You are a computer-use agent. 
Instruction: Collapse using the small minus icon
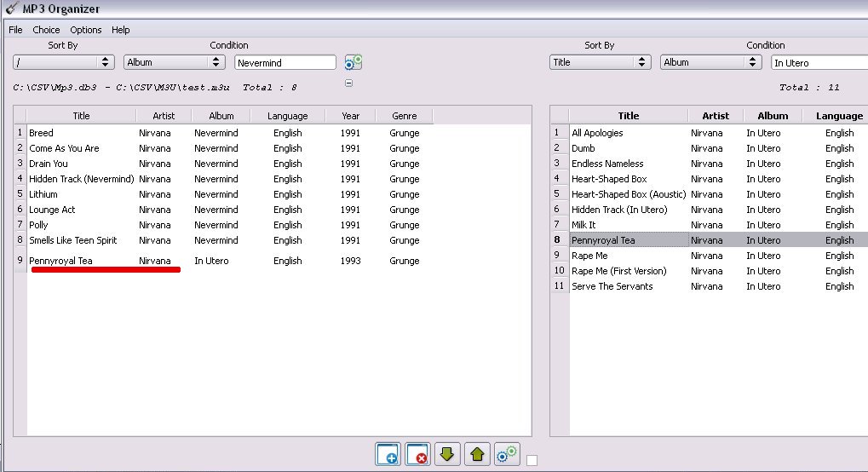point(348,83)
